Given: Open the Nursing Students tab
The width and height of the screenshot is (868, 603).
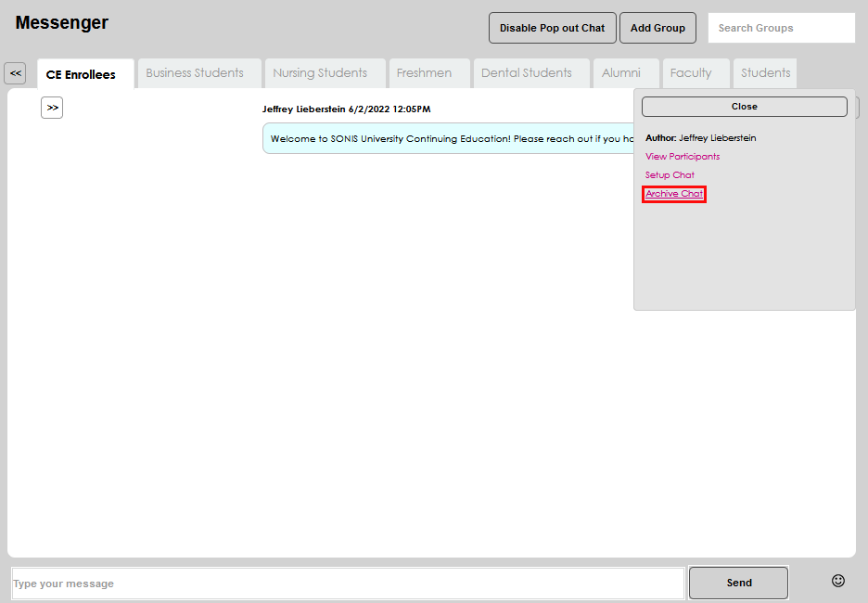Looking at the screenshot, I should point(325,73).
